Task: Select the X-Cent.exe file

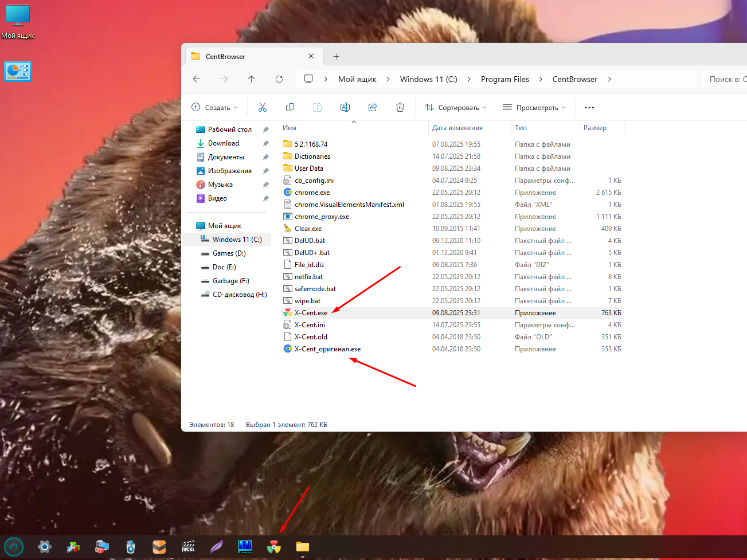Action: (311, 313)
